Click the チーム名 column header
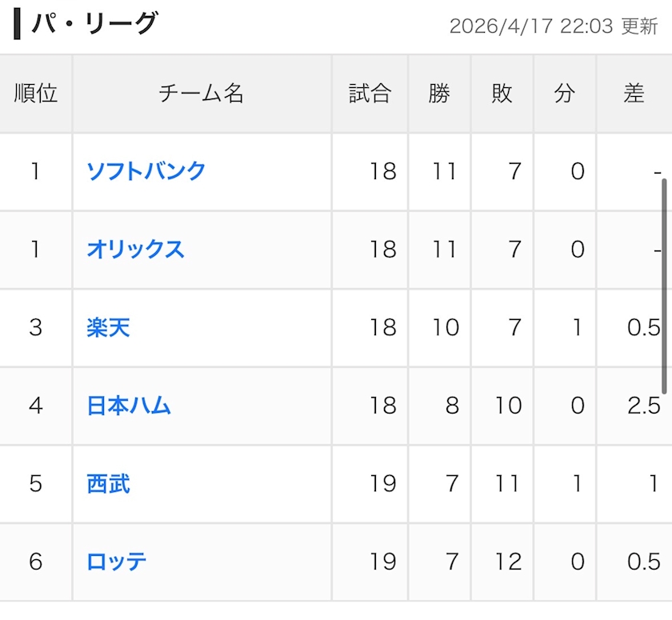Image resolution: width=672 pixels, height=620 pixels. 202,94
